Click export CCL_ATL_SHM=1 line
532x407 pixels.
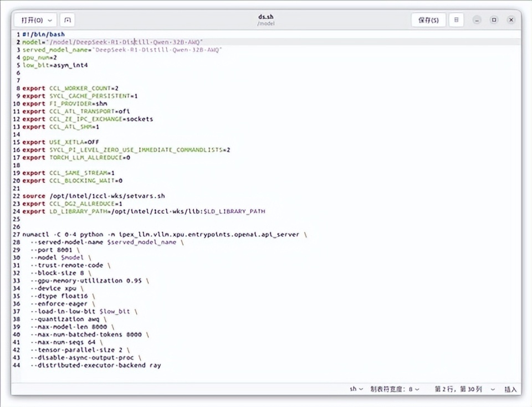tap(61, 127)
